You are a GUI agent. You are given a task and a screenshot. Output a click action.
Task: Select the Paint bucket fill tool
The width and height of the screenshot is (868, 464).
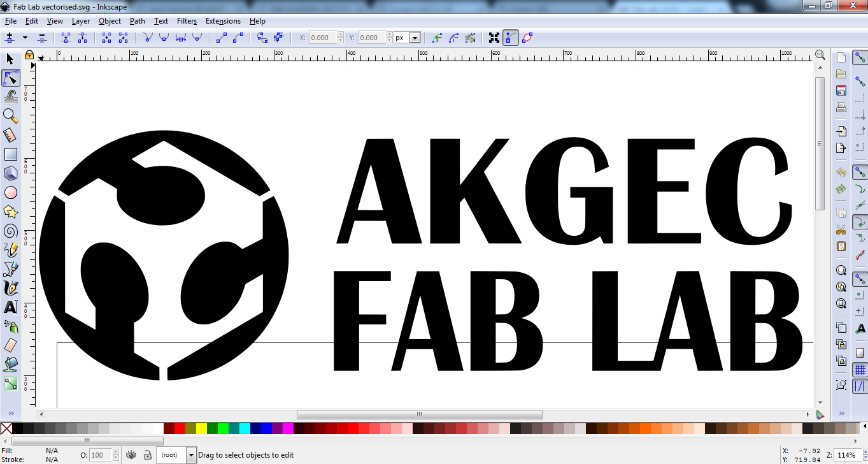[10, 365]
